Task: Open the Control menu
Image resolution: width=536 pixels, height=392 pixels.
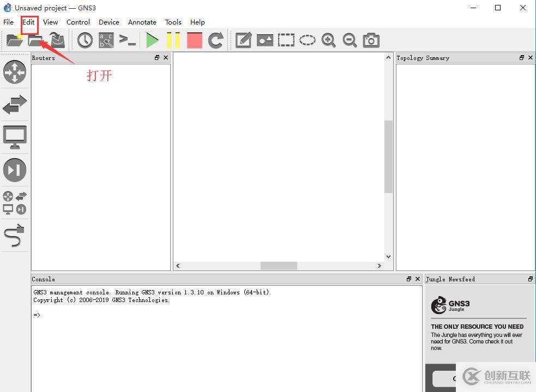Action: [78, 22]
